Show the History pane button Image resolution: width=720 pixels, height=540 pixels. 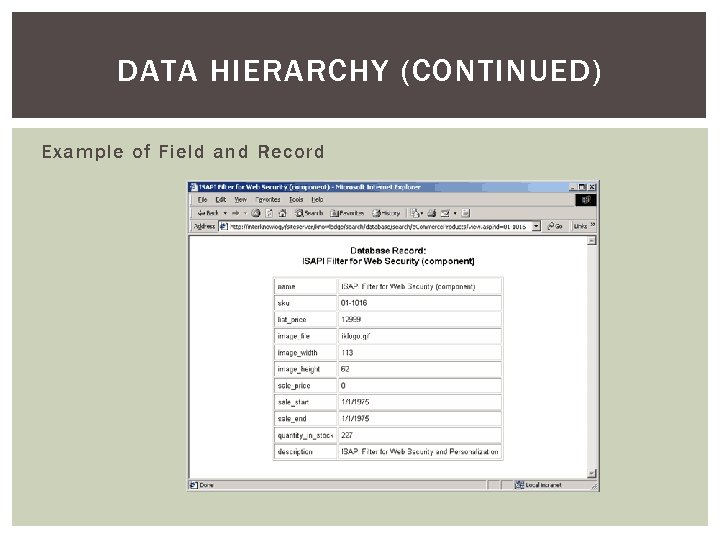[x=386, y=213]
